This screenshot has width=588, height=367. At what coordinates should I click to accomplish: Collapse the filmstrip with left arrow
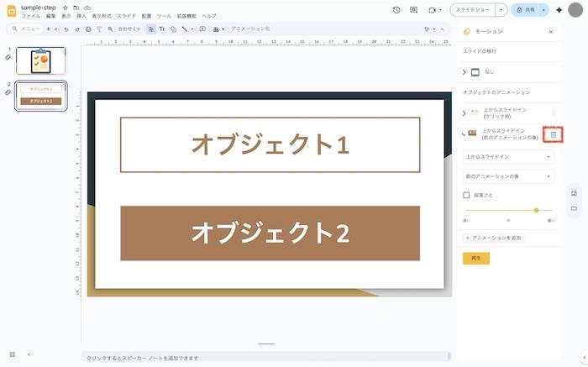(29, 354)
